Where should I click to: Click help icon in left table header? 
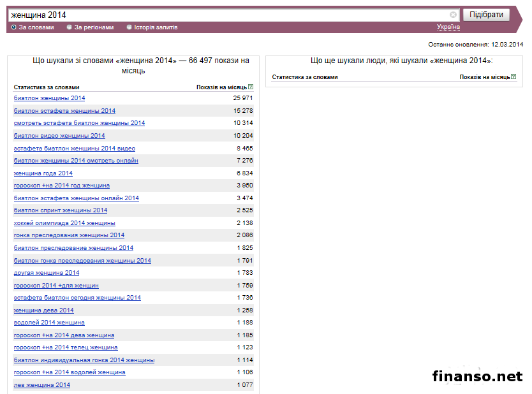(x=251, y=87)
